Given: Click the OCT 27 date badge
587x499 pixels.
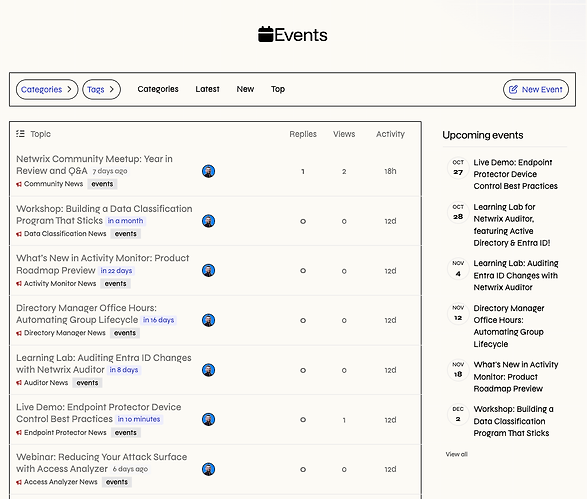Looking at the screenshot, I should 458,168.
